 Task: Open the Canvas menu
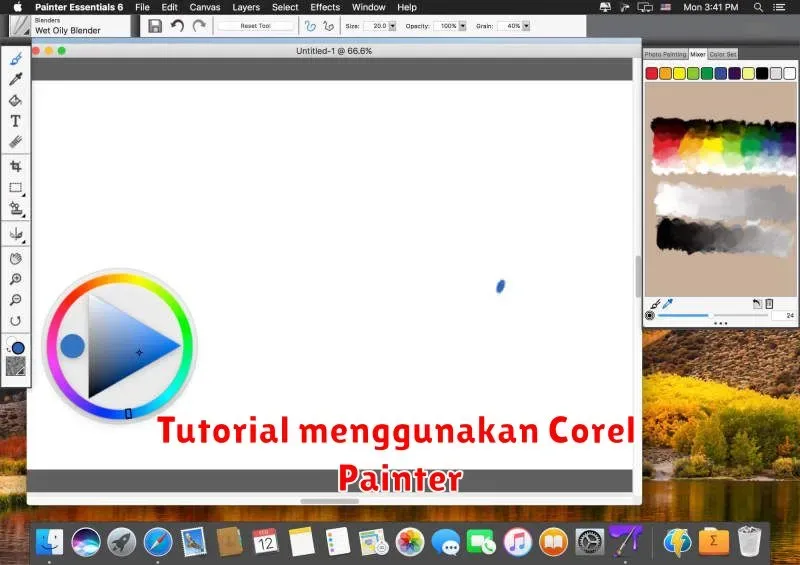point(205,7)
